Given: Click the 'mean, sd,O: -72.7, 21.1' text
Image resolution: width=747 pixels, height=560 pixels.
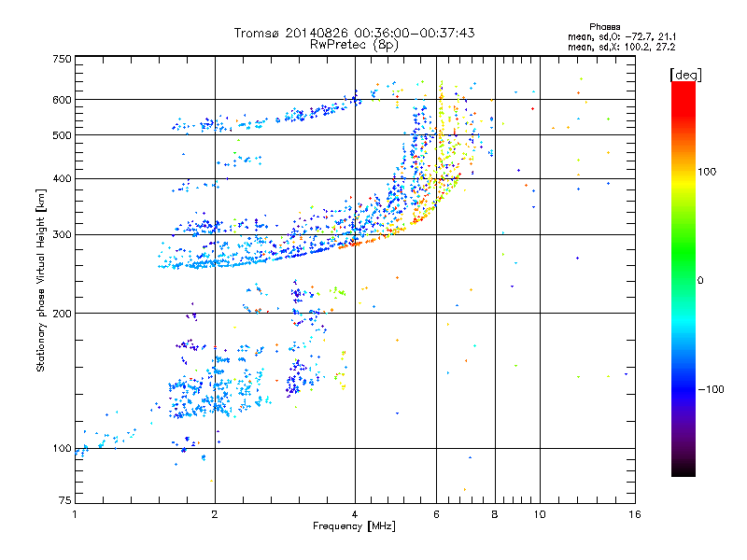Looking at the screenshot, I should pyautogui.click(x=622, y=36).
